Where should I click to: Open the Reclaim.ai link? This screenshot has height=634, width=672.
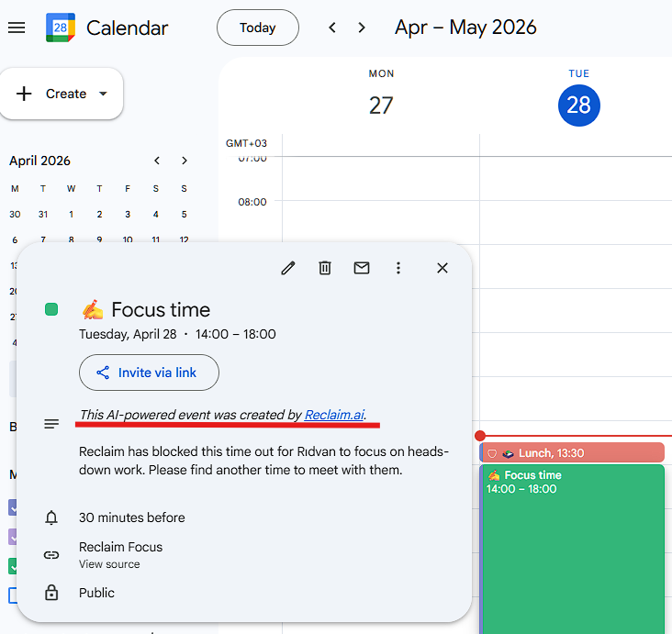(x=334, y=415)
